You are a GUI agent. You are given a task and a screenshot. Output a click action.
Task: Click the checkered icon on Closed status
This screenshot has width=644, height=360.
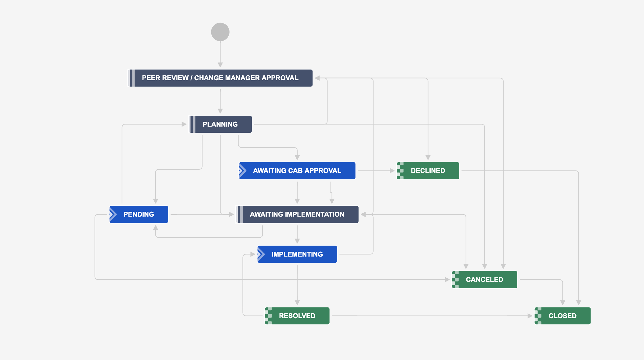pos(538,316)
